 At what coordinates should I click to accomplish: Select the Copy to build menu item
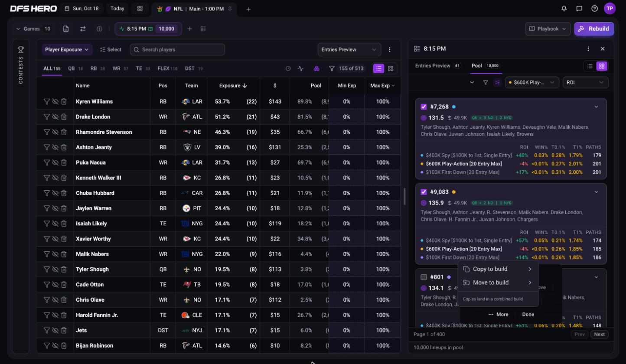pos(498,269)
